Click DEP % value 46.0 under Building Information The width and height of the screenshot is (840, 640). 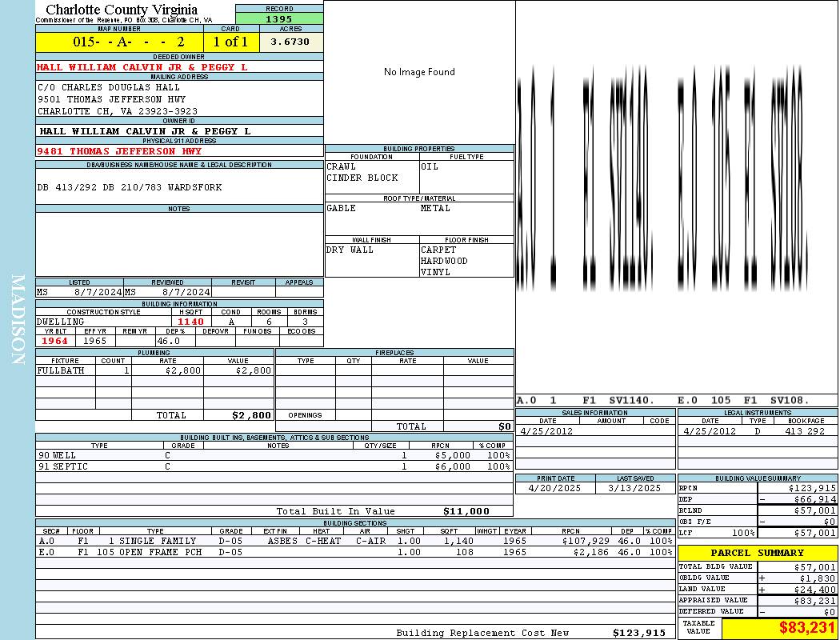pyautogui.click(x=168, y=341)
